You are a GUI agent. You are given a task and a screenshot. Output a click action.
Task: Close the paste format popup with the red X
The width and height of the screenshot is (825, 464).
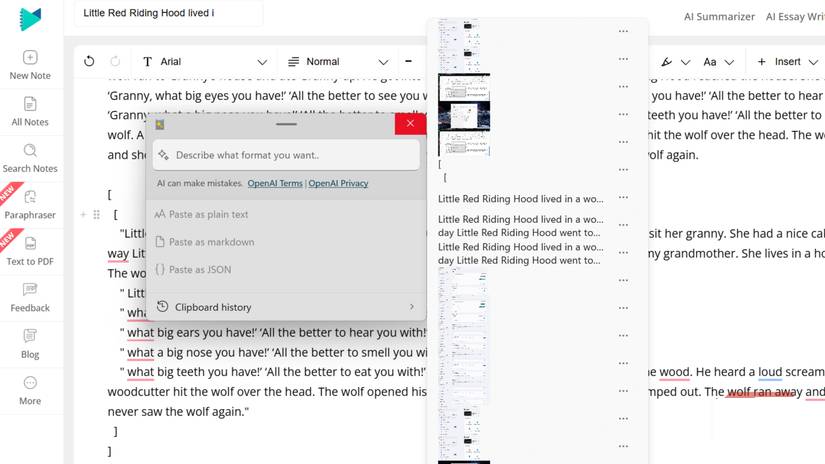(x=410, y=124)
